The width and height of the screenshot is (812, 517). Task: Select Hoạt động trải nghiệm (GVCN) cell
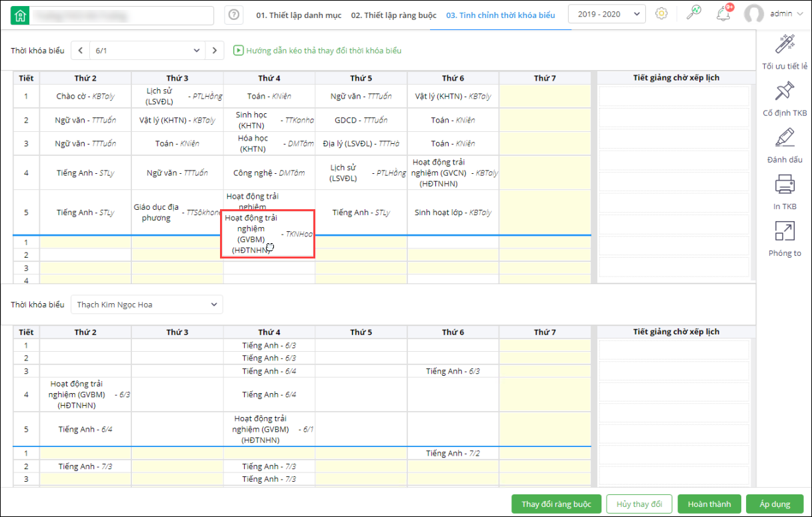click(453, 173)
